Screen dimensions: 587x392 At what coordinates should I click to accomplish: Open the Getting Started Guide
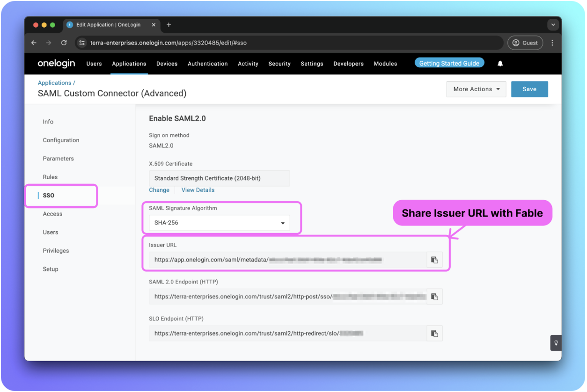coord(449,63)
